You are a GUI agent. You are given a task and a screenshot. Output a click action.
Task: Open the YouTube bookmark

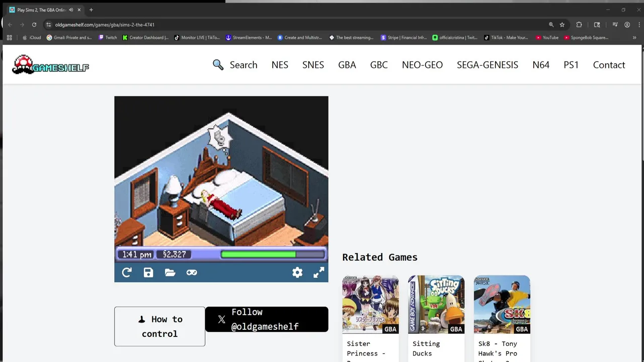point(547,38)
